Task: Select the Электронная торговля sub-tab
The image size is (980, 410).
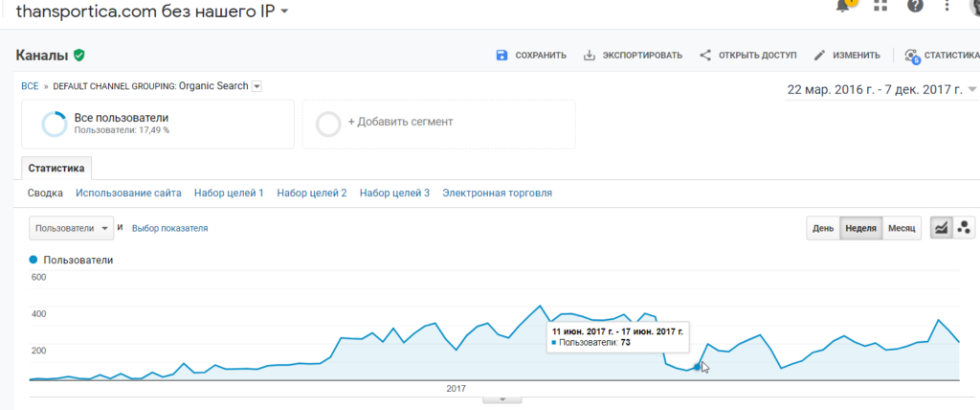Action: pyautogui.click(x=497, y=193)
